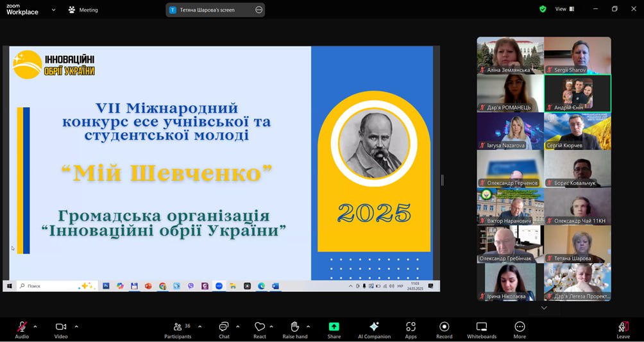Select Тетяна Шарова video tile
The image size is (644, 342).
(577, 244)
